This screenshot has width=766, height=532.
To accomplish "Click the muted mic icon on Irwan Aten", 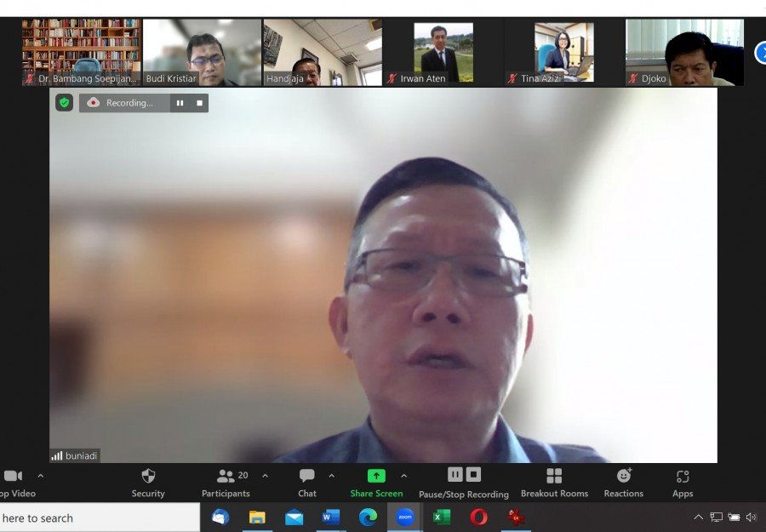I will [392, 78].
